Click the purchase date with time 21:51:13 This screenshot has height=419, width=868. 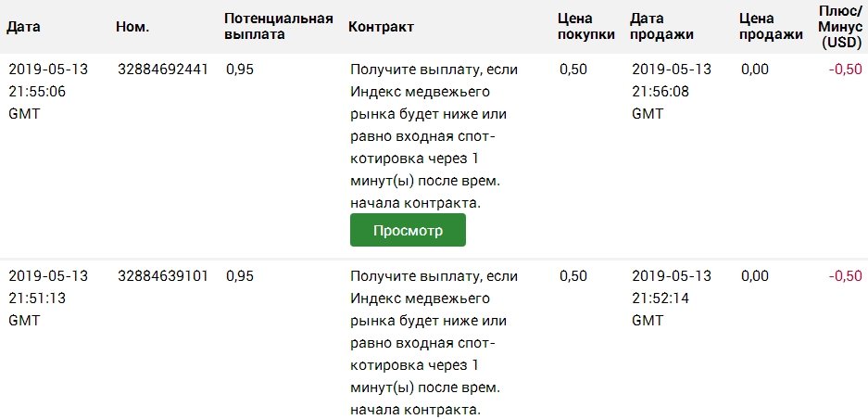click(x=48, y=298)
